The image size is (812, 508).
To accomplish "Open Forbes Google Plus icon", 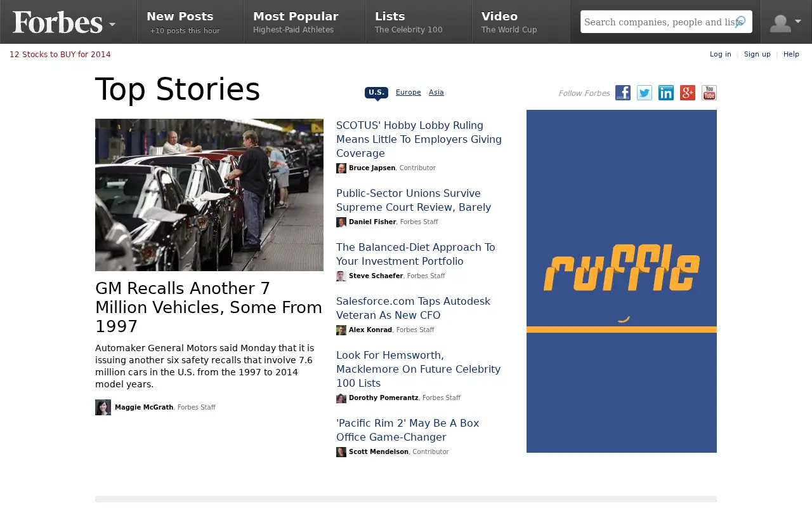I will [688, 93].
